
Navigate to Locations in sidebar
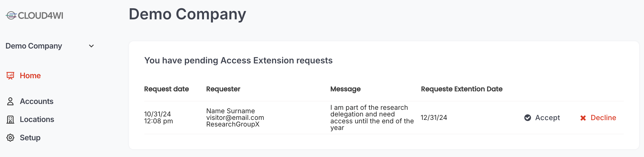coord(37,120)
